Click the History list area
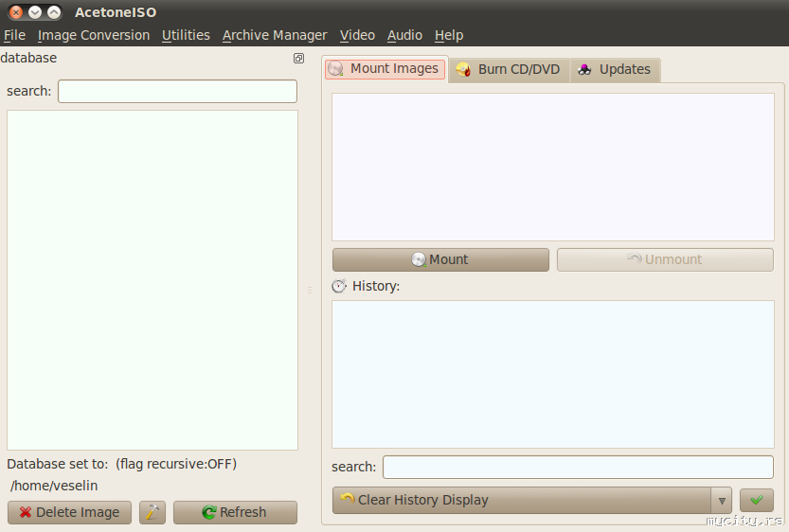 tap(553, 374)
